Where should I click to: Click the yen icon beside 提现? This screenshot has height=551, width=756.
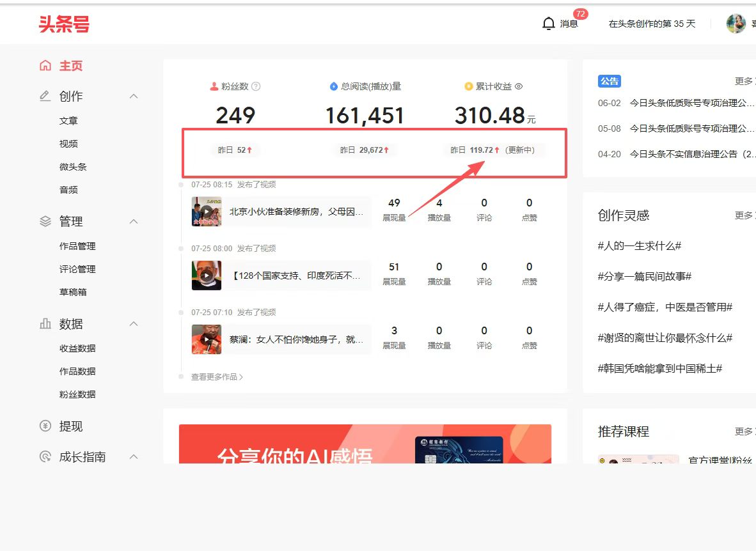pos(45,426)
